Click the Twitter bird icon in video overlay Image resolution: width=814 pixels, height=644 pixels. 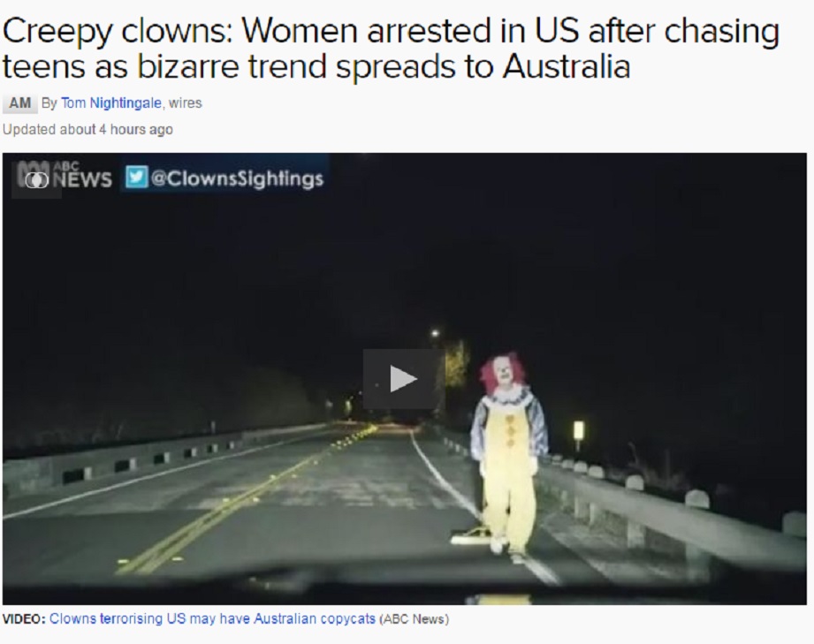point(136,178)
